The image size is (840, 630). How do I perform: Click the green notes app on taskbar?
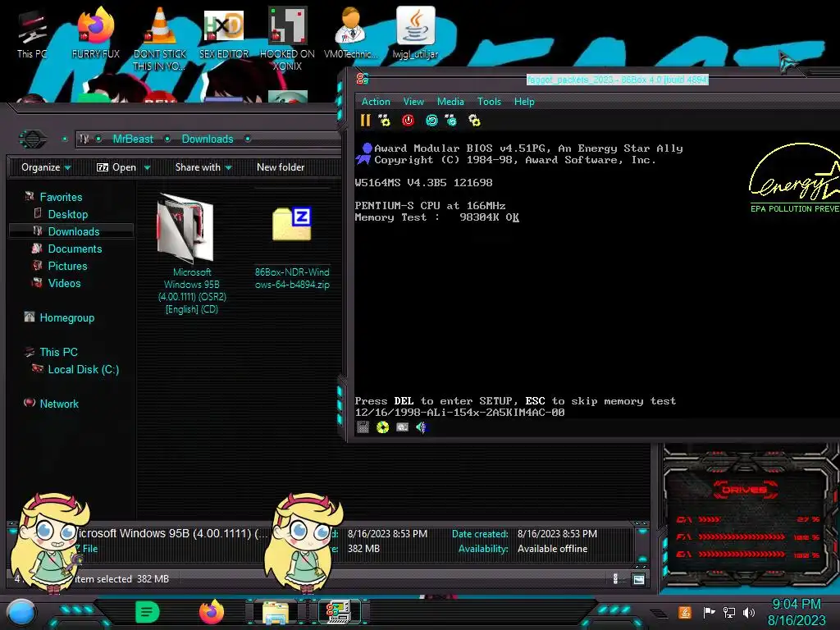[148, 612]
